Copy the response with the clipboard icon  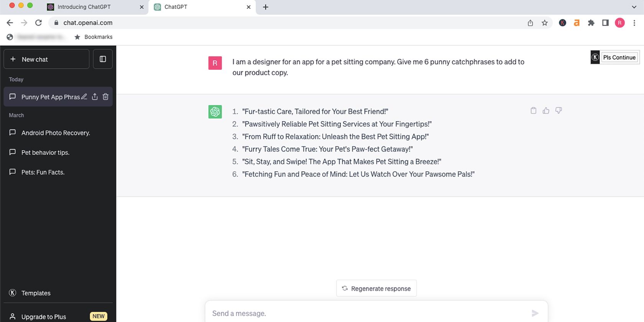pyautogui.click(x=533, y=110)
